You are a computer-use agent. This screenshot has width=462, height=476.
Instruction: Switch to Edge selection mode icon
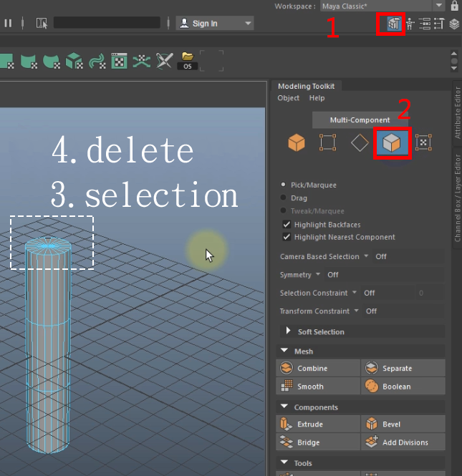tap(360, 143)
